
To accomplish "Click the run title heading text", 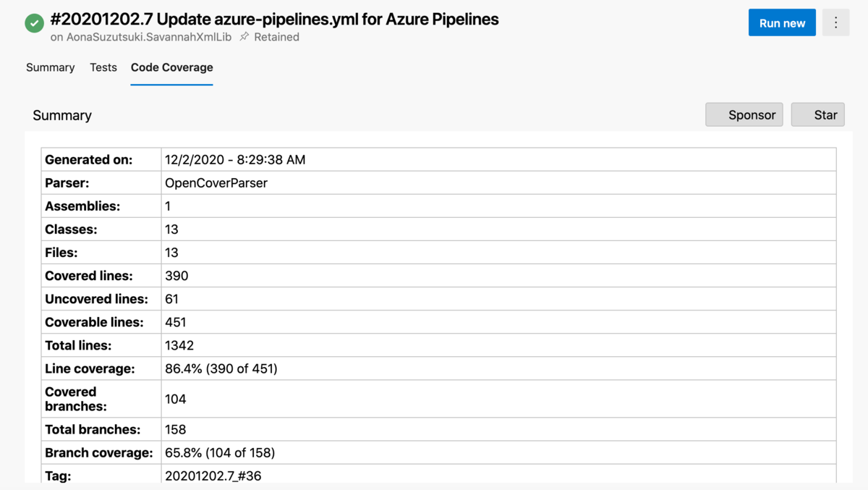I will click(x=275, y=20).
